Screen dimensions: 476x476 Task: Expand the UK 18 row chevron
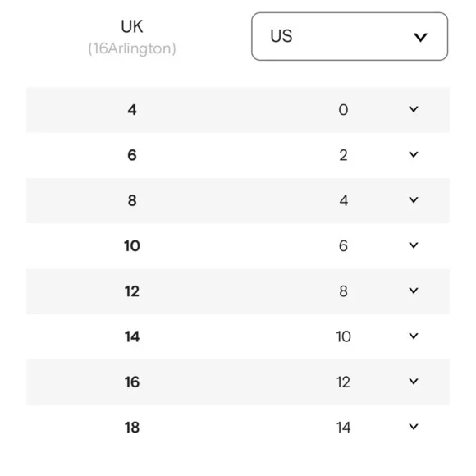tap(414, 427)
